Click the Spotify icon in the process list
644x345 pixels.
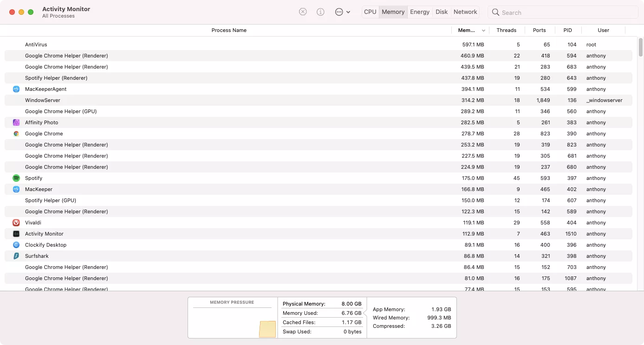[x=17, y=178]
